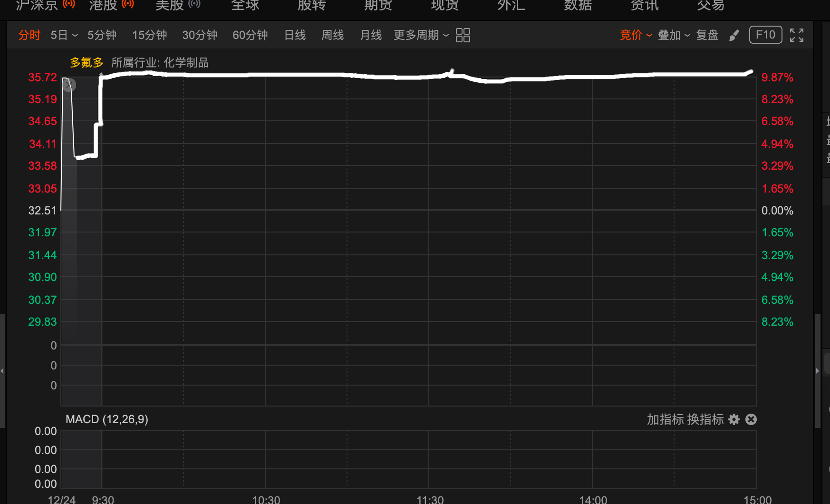Select the brush drawing tool icon
830x504 pixels.
734,35
